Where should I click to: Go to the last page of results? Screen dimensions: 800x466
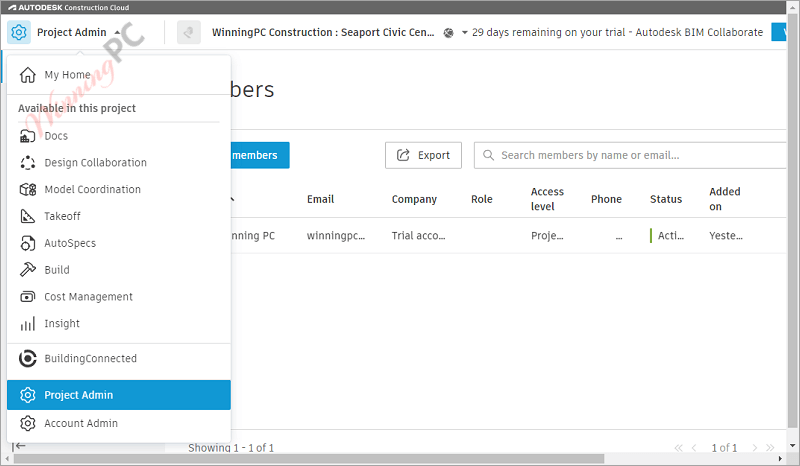point(770,448)
